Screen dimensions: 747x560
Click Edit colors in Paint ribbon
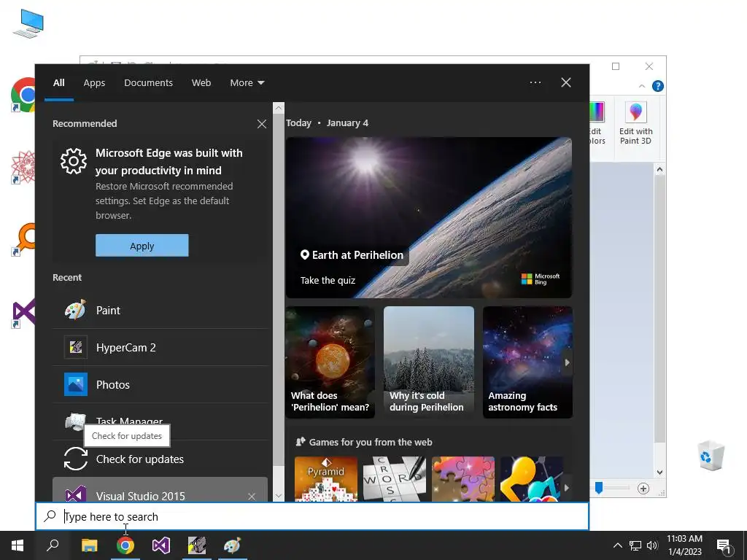[x=597, y=123]
